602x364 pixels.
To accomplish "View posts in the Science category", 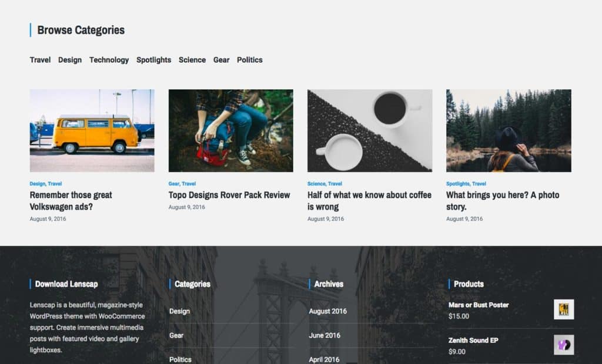I will [192, 59].
